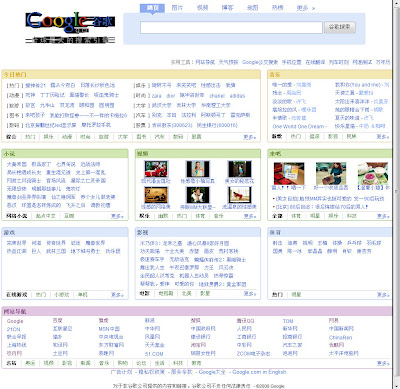
Task: Click the zara fashion link
Action: click(157, 96)
